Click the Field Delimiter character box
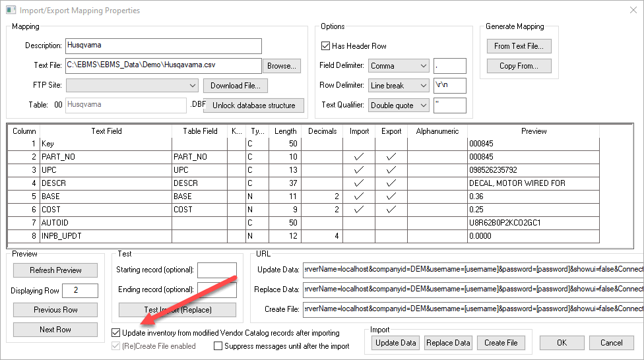This screenshot has width=644, height=360. 450,66
